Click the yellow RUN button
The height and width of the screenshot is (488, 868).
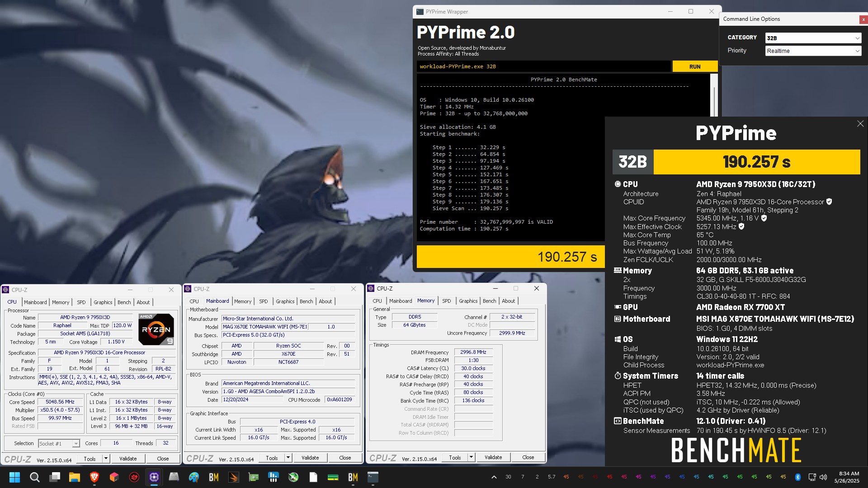pyautogui.click(x=695, y=66)
